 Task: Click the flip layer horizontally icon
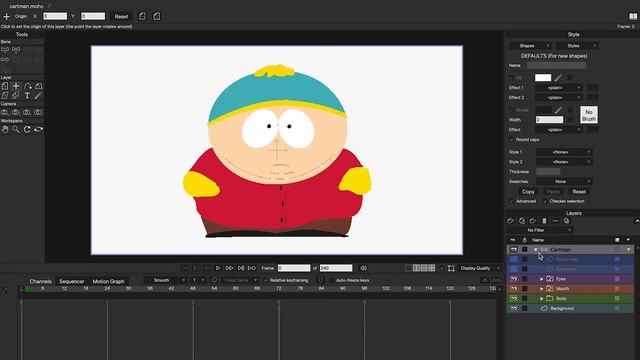tap(142, 16)
